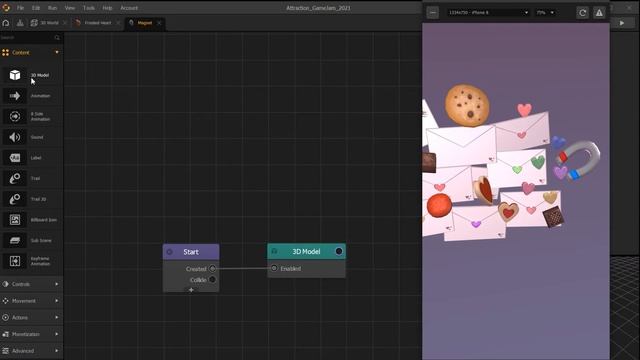Open the Tools menu
This screenshot has width=640, height=360.
(x=89, y=8)
